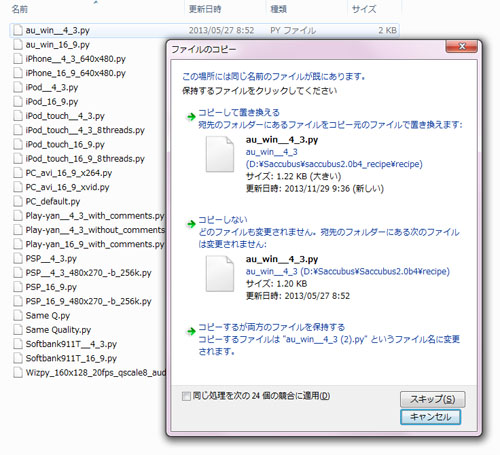Image resolution: width=500 pixels, height=455 pixels.
Task: Click the スキップ button
Action: tap(432, 399)
